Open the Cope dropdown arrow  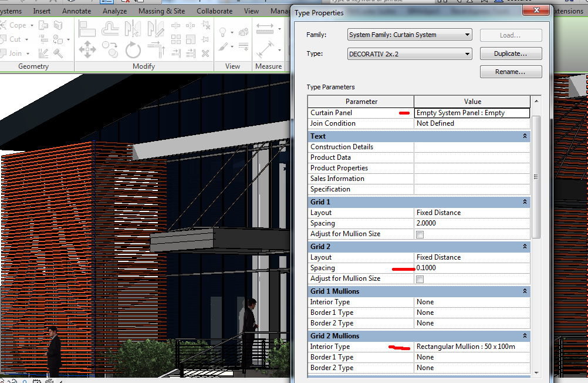(32, 25)
